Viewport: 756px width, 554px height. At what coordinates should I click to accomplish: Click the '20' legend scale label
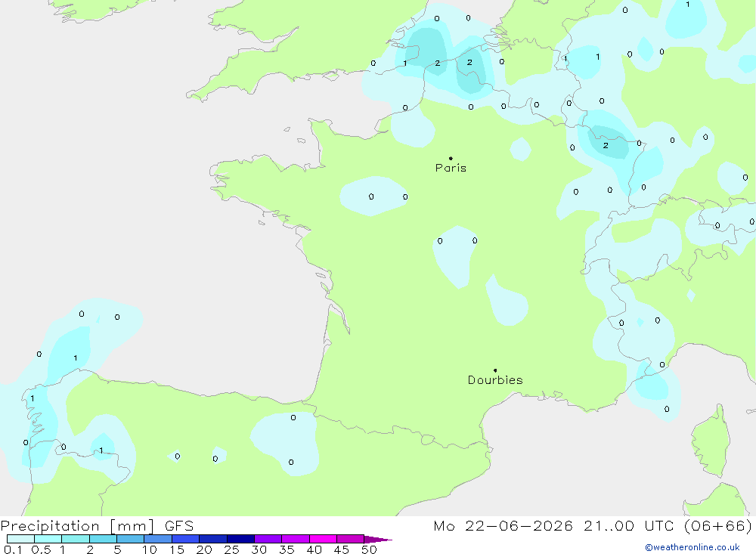pyautogui.click(x=204, y=549)
